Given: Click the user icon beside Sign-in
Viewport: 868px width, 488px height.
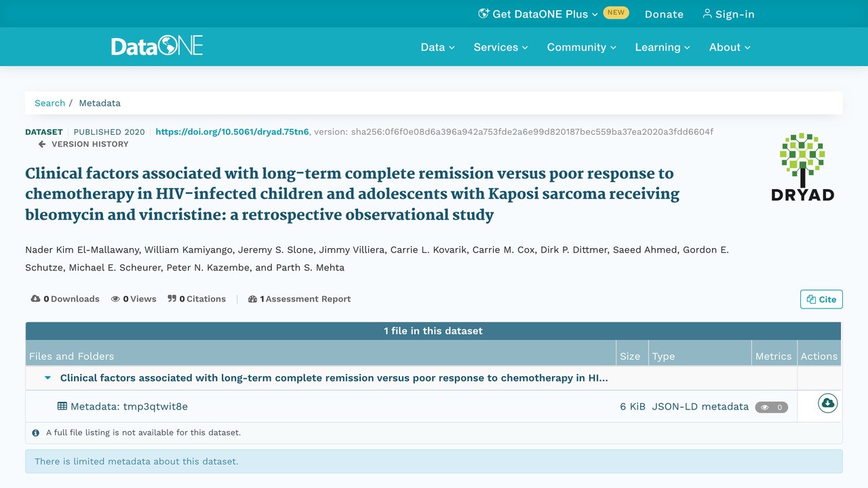Looking at the screenshot, I should point(707,14).
